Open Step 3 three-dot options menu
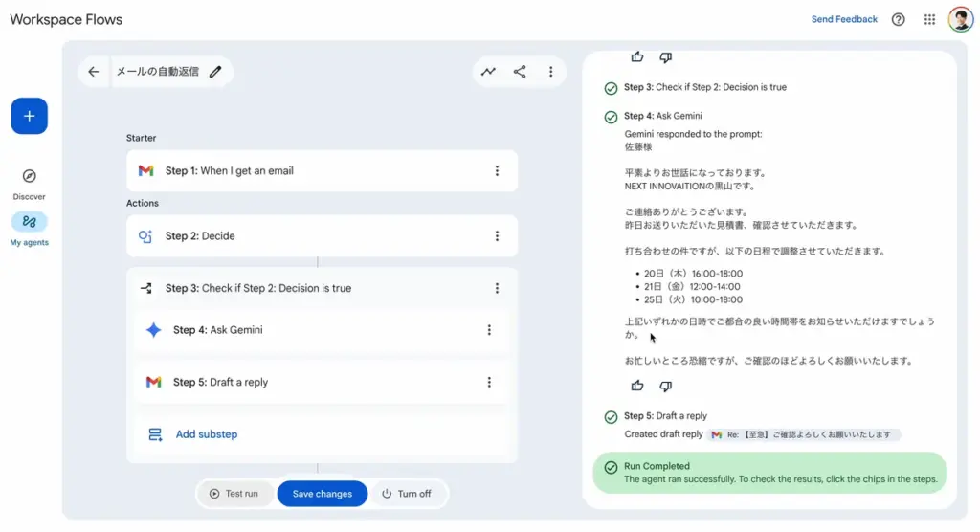Viewport: 980px width, 532px height. [x=497, y=288]
